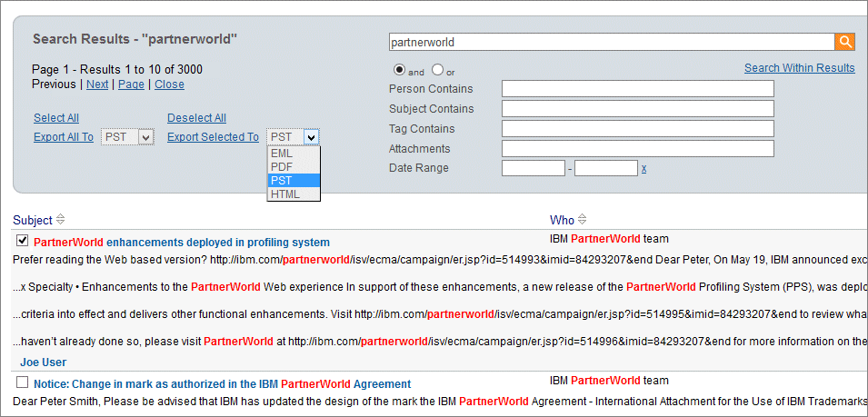Click the Date Range start field
The image size is (868, 417).
[533, 168]
